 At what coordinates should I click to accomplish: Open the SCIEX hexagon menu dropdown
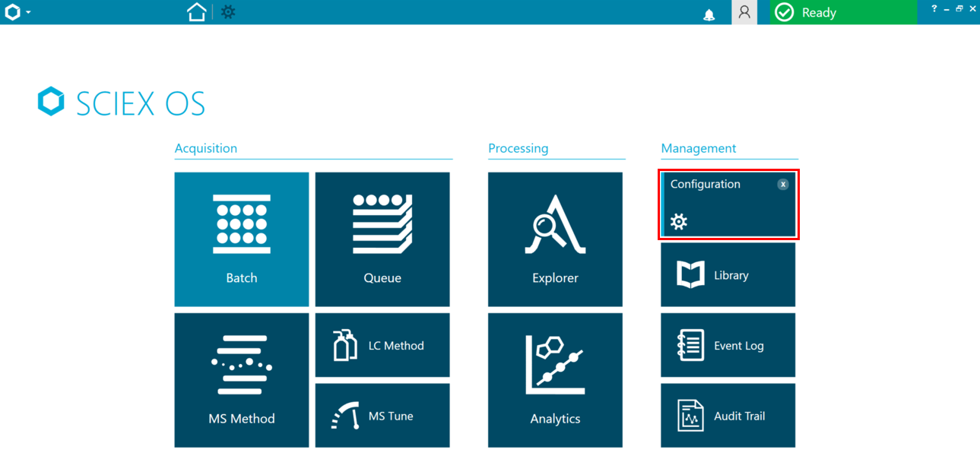17,12
